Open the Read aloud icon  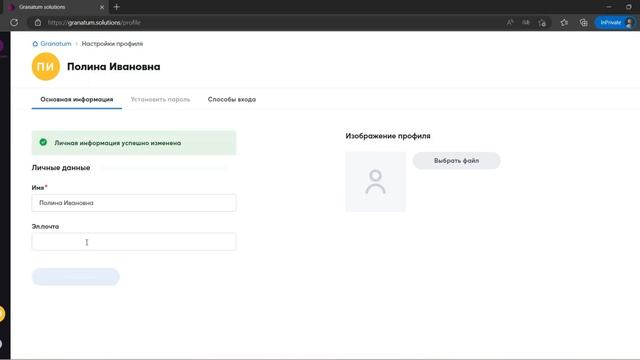tap(510, 22)
